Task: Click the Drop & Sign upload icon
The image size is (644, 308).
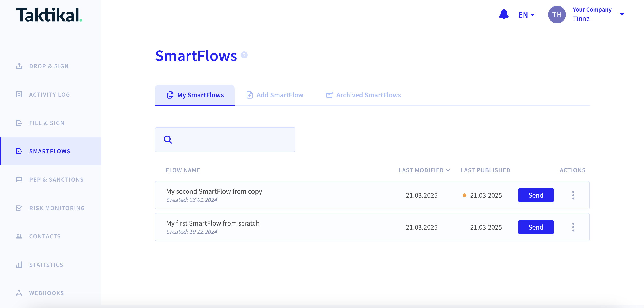Action: pyautogui.click(x=19, y=66)
